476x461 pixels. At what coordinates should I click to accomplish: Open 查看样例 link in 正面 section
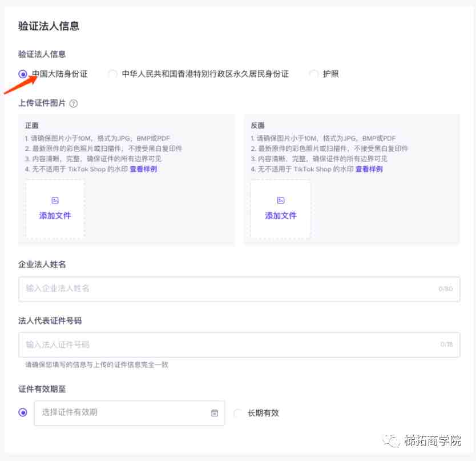coord(143,169)
